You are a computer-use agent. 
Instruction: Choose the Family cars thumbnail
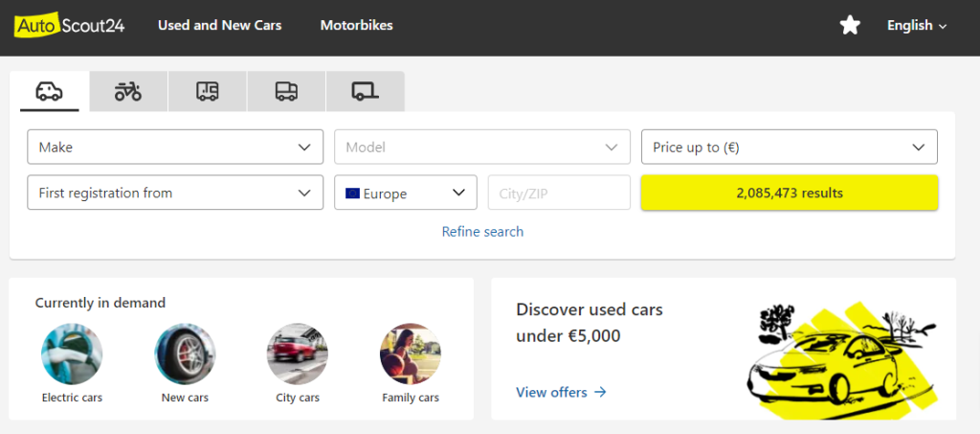(411, 354)
